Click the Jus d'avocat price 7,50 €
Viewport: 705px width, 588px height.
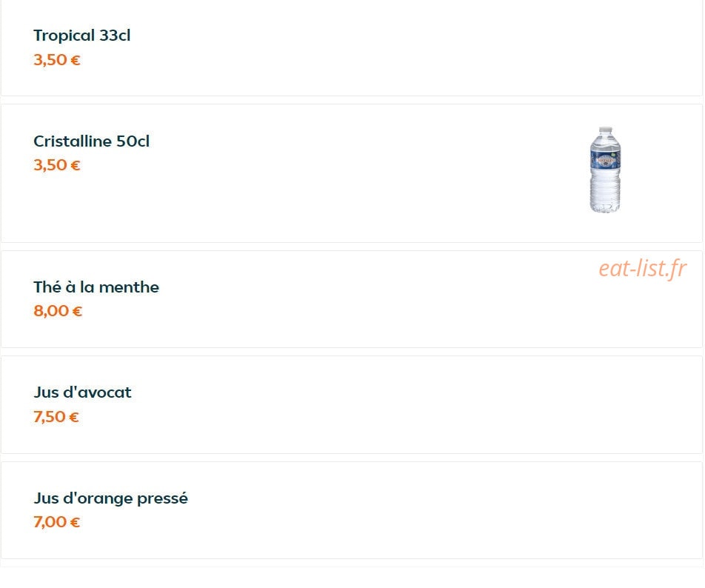(56, 417)
